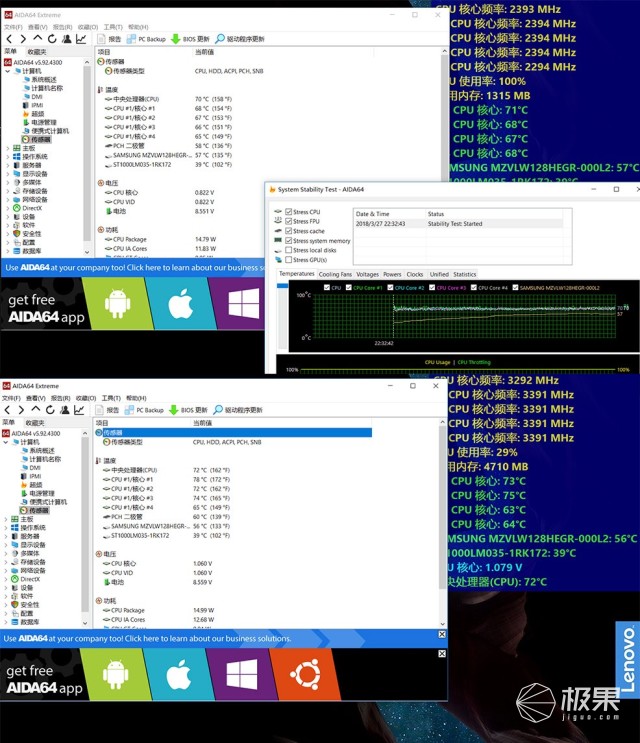Expand 操作系统 in the upper AIDA64 tree
Viewport: 640px width, 743px height.
8,157
